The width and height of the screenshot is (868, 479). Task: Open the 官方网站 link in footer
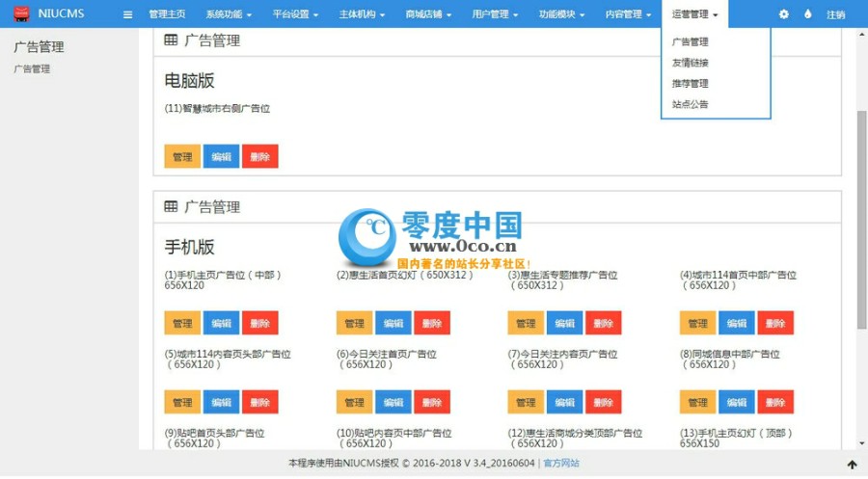tap(561, 464)
